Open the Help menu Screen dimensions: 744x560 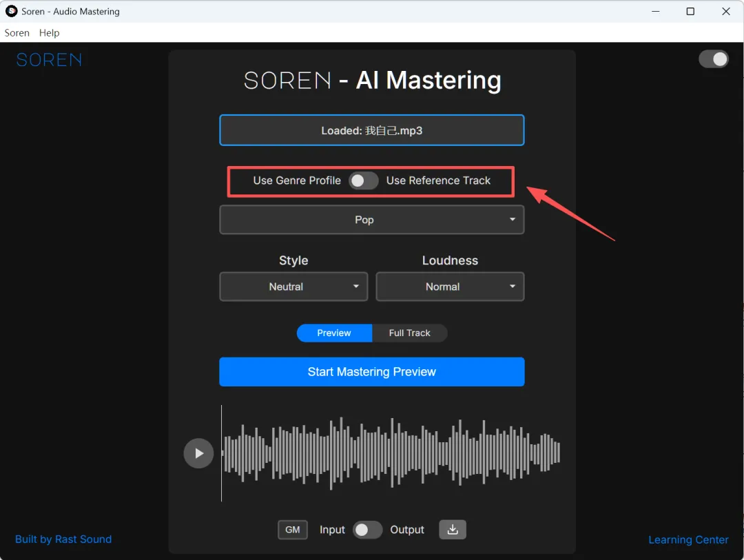pyautogui.click(x=50, y=33)
